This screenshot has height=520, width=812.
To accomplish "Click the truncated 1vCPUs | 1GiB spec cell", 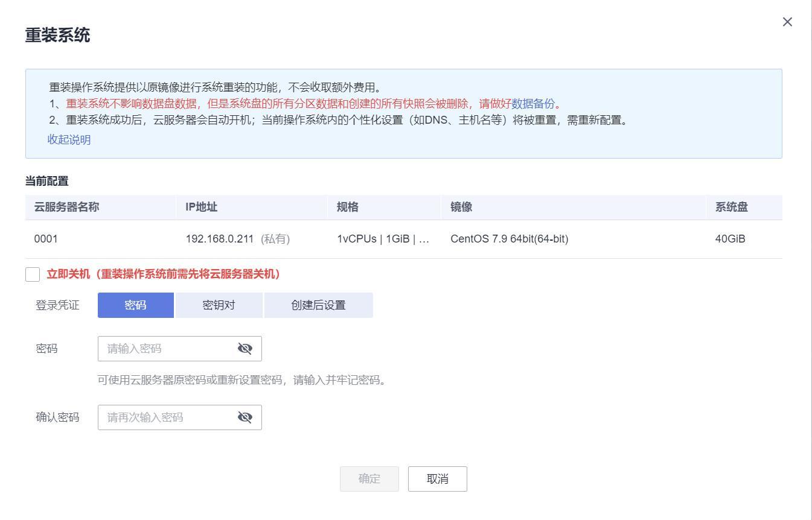I will 383,239.
